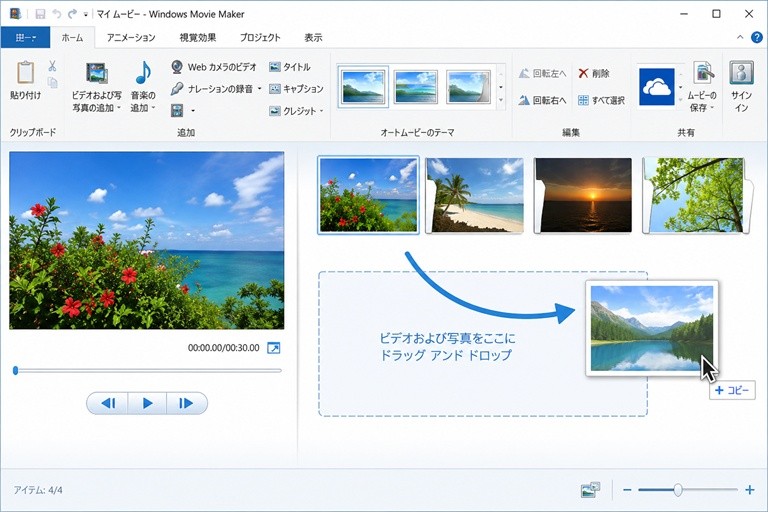
Task: Open snapshot button dropdown arrow
Action: pos(193,111)
